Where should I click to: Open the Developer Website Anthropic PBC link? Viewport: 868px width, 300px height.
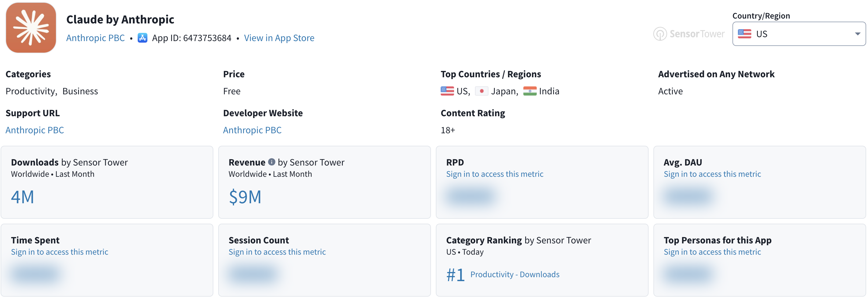point(252,130)
